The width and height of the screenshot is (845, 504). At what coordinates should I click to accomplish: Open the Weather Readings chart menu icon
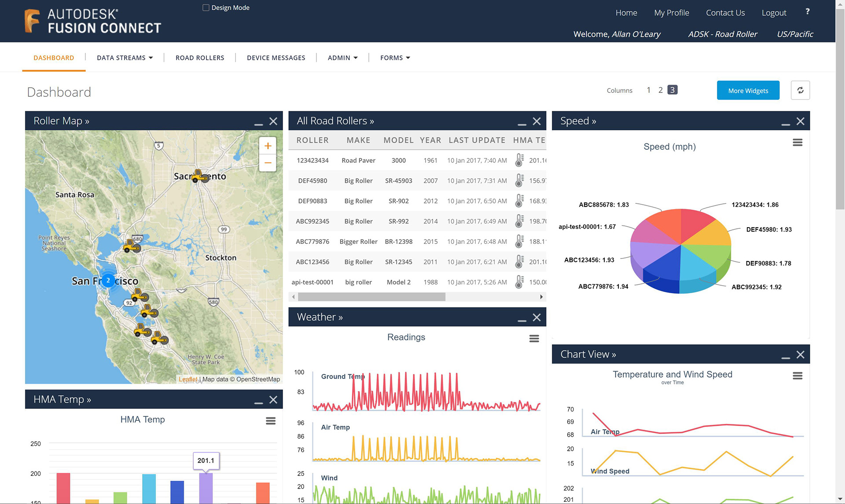pos(534,338)
